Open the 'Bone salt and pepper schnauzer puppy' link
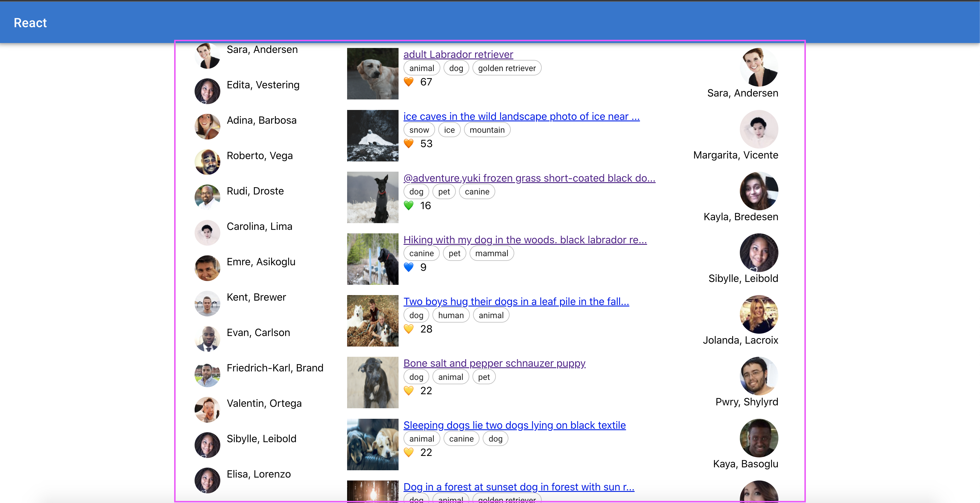This screenshot has height=503, width=980. [x=494, y=363]
